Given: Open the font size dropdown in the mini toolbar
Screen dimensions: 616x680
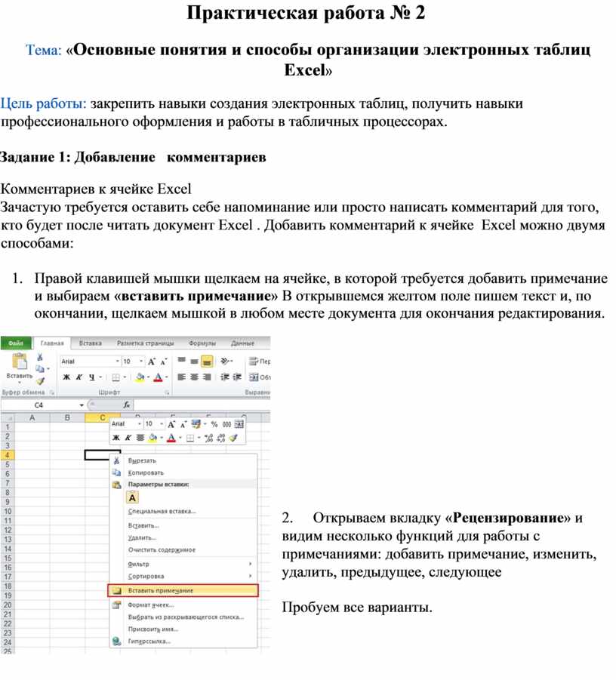Looking at the screenshot, I should [x=162, y=424].
